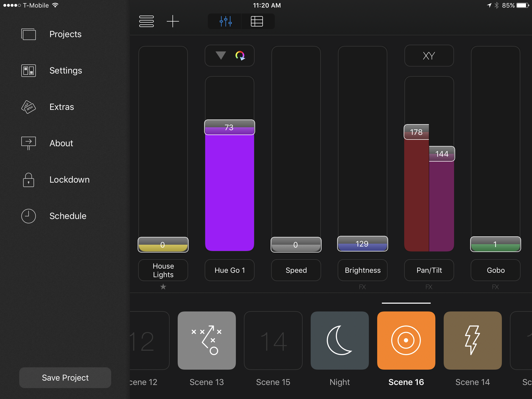Tap the Wi-Fi status icon
Viewport: 532px width, 399px height.
point(55,5)
